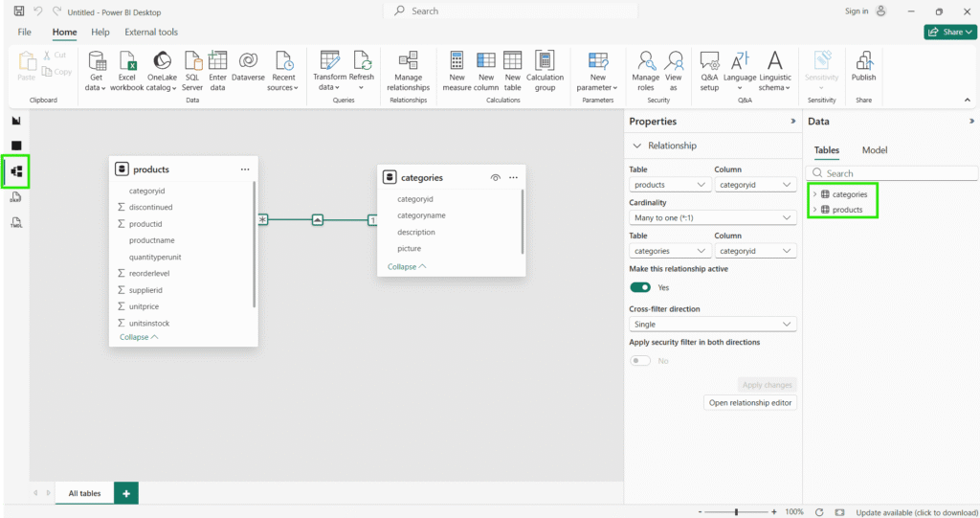The width and height of the screenshot is (980, 518).
Task: Connect to SQL Server
Action: (x=192, y=71)
